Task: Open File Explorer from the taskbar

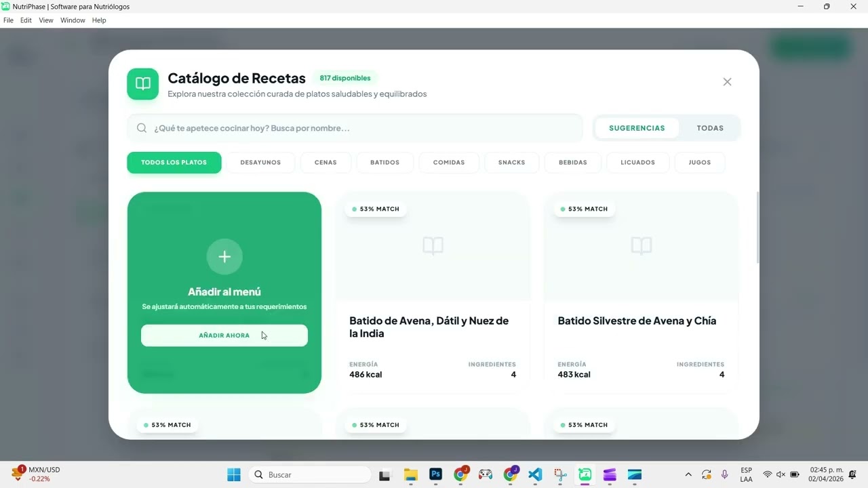Action: pos(410,474)
